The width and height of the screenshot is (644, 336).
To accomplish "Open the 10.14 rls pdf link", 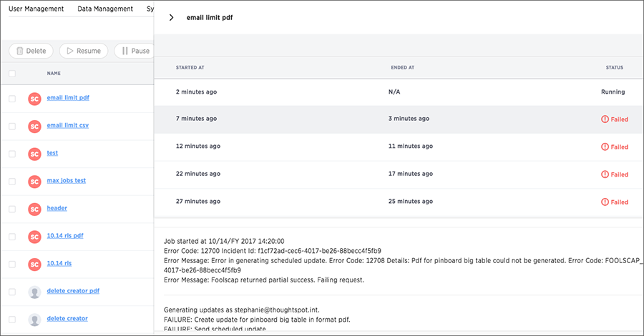I will pyautogui.click(x=65, y=235).
